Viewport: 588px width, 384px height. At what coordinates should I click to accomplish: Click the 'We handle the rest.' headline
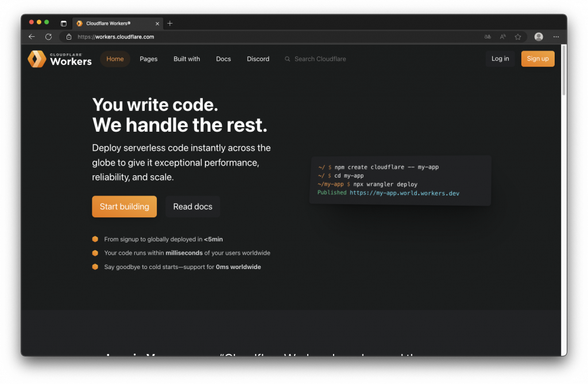click(180, 125)
